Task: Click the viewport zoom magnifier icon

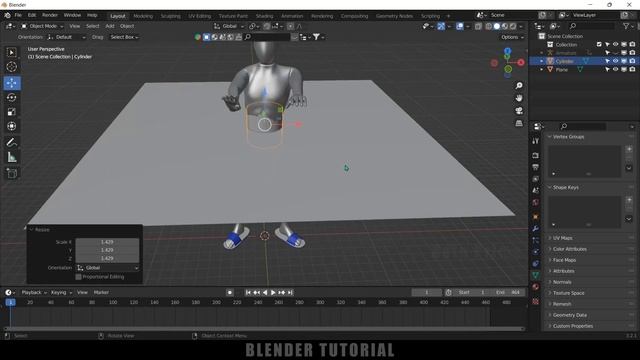Action: [x=519, y=86]
